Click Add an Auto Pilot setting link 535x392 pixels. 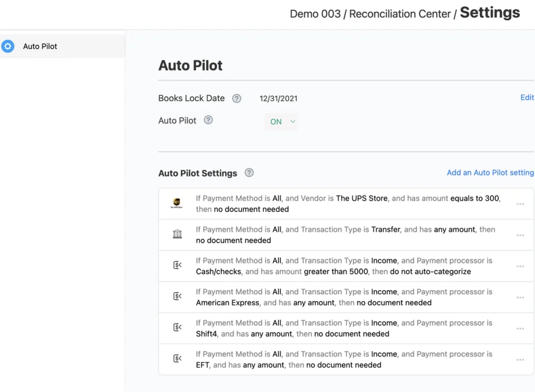click(490, 173)
